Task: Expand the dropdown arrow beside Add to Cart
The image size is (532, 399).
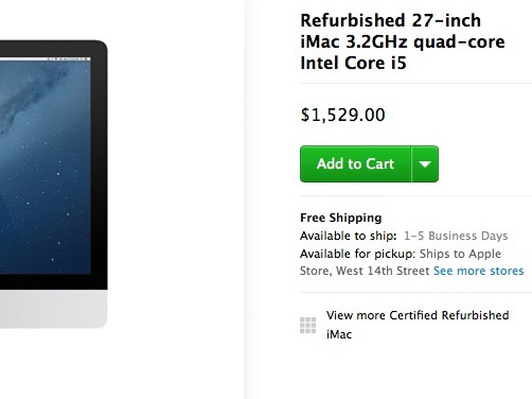Action: coord(425,164)
